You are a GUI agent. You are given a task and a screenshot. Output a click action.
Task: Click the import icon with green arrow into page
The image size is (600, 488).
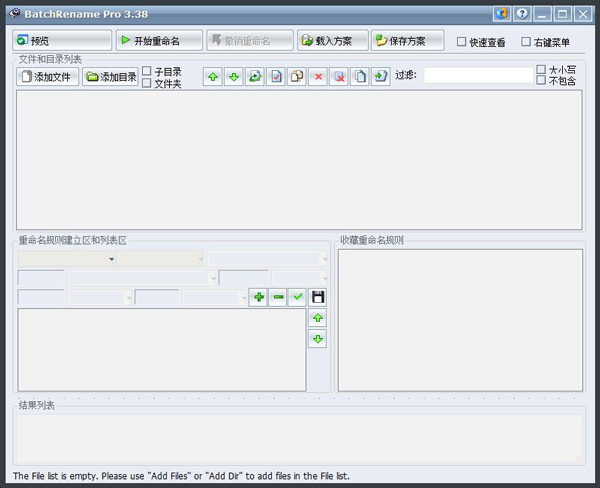[381, 77]
